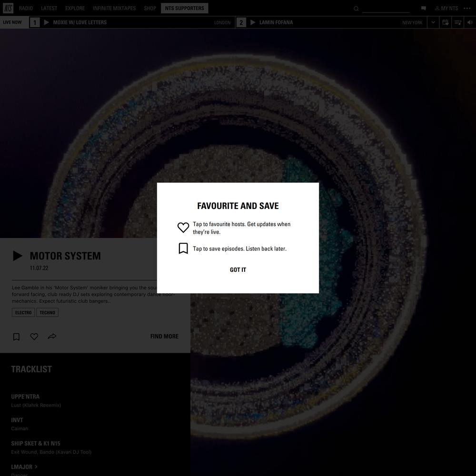Open the three-dot more menu

[x=467, y=8]
